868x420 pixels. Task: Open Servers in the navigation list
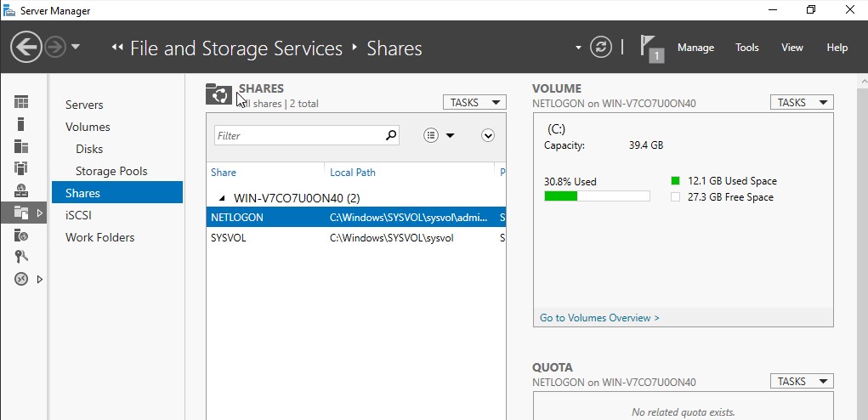(84, 105)
